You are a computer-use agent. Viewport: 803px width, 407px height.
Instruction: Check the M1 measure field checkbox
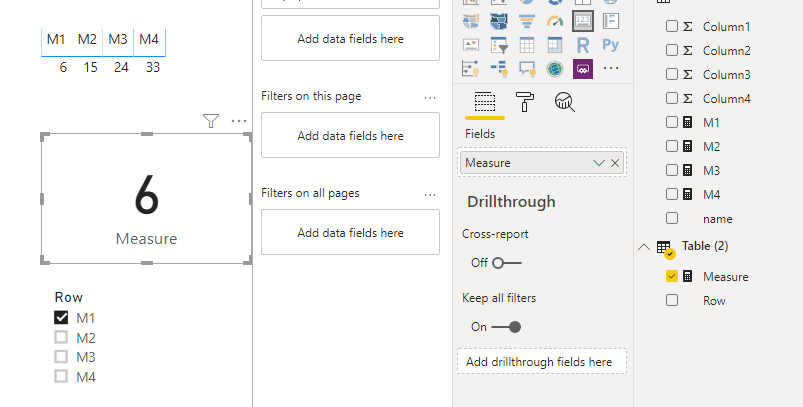tap(672, 122)
